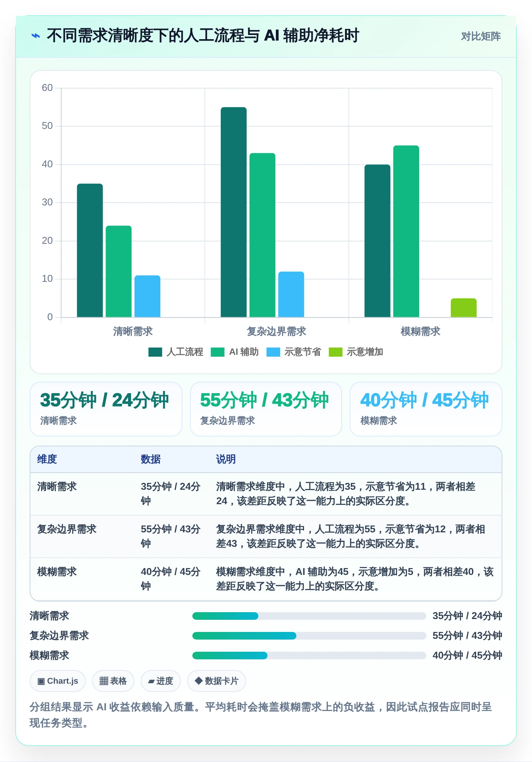Click the y-axis value 60
The image size is (532, 762).
[47, 88]
